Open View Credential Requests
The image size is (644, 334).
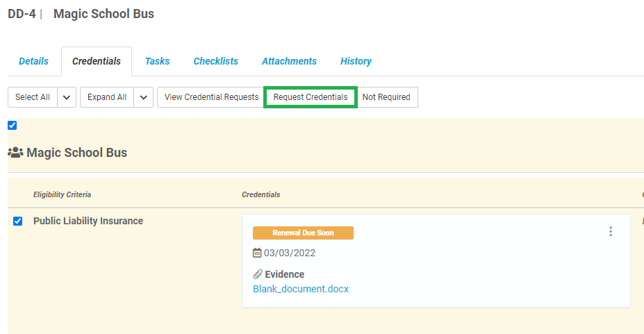[211, 97]
